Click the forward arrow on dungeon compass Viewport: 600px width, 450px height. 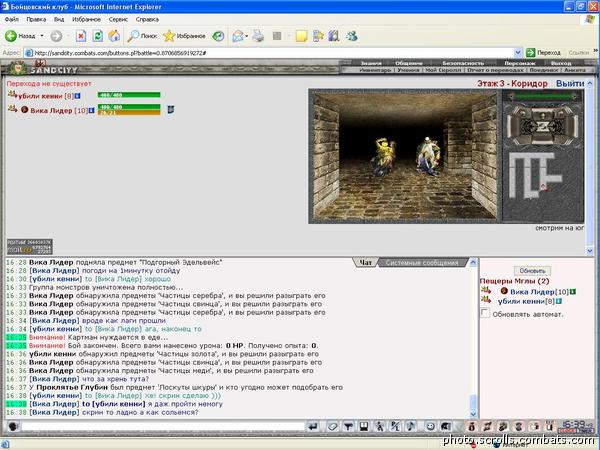click(542, 113)
